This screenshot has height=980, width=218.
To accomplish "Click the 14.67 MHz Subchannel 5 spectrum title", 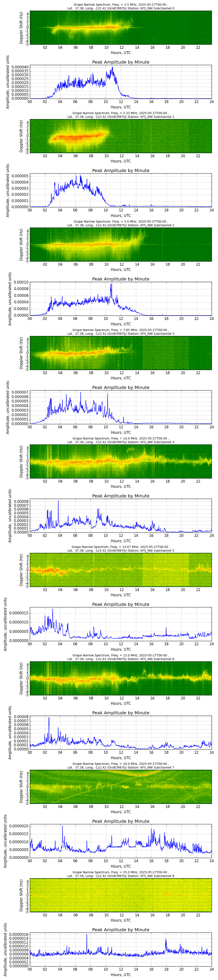I will tap(121, 549).
